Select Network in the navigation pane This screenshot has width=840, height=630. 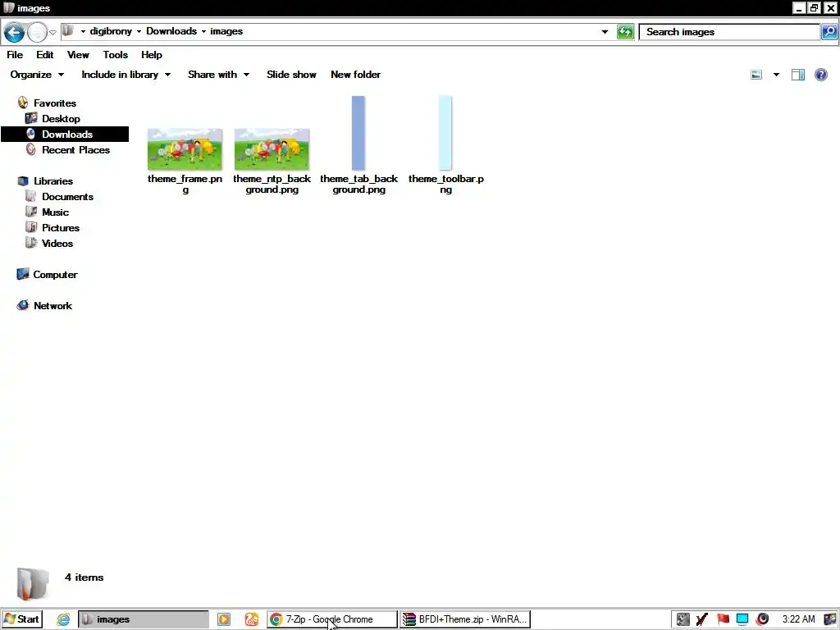click(x=52, y=305)
